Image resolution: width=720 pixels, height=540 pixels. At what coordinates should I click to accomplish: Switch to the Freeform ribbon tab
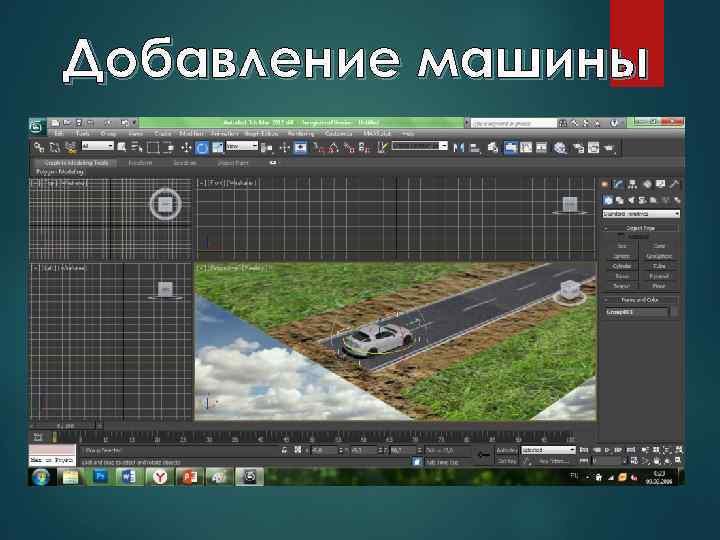point(140,163)
